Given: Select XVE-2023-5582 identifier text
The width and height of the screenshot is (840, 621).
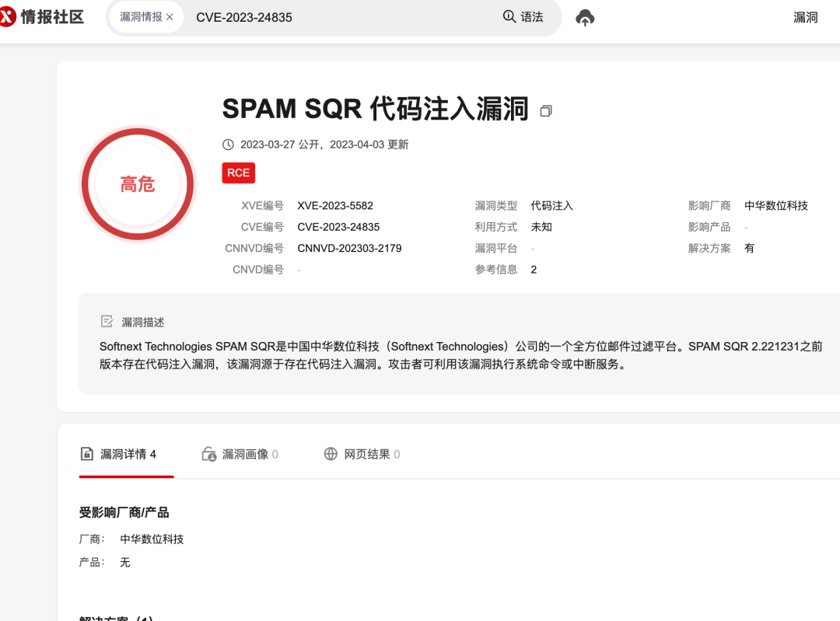Looking at the screenshot, I should pyautogui.click(x=334, y=205).
